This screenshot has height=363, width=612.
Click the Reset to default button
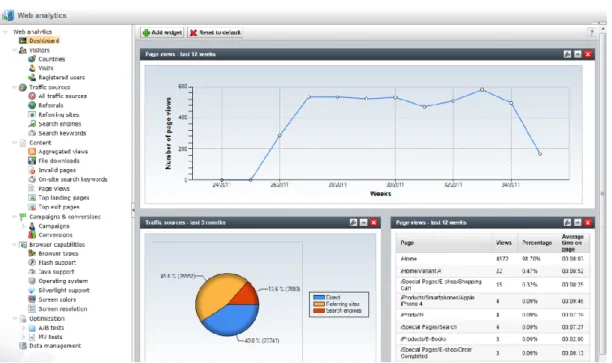click(x=215, y=33)
